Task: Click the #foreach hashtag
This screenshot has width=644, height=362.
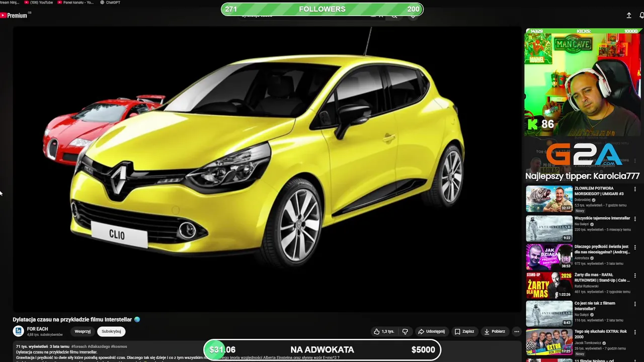Action: pos(78,346)
